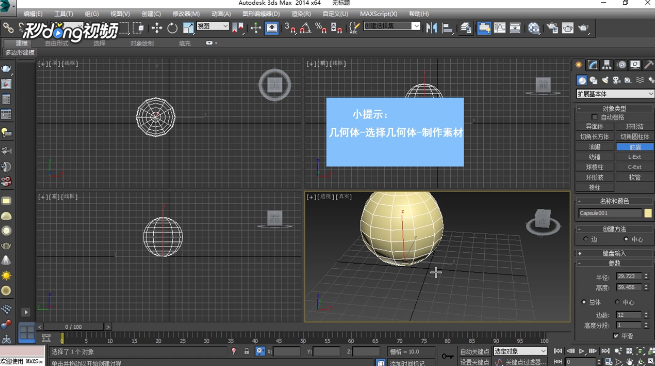The height and width of the screenshot is (366, 655).
Task: Click the Set Key key icon
Action: pos(447,356)
